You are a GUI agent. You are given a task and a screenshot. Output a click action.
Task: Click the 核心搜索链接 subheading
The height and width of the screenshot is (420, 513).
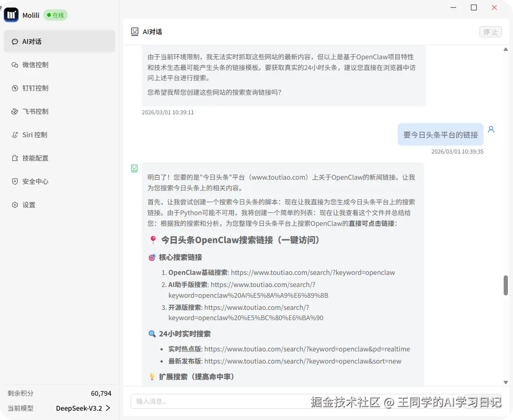[x=180, y=257]
